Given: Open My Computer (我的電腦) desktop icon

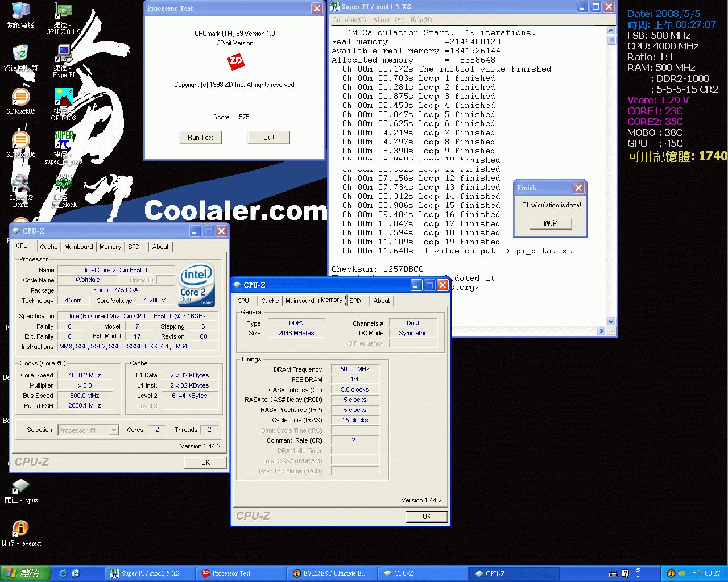Looking at the screenshot, I should (20, 11).
